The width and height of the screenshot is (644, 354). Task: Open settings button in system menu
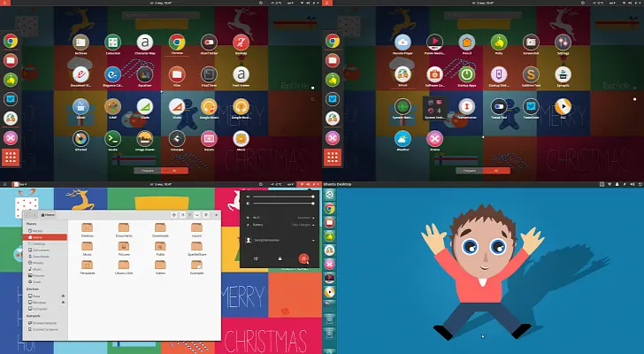[x=256, y=258]
